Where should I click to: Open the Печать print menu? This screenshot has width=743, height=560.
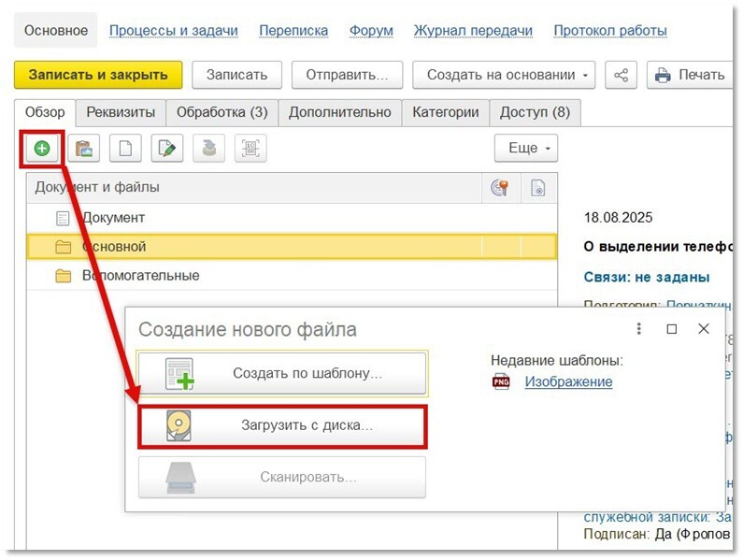click(691, 75)
